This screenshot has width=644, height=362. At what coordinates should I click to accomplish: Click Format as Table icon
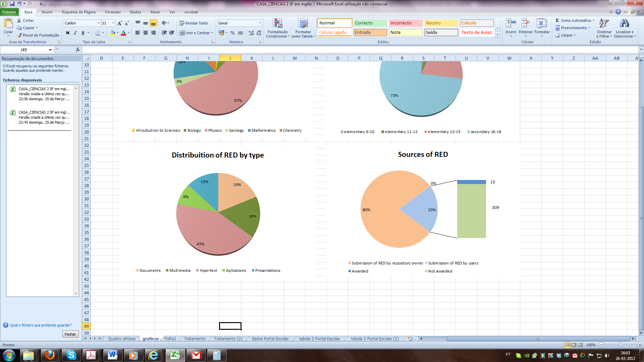[x=303, y=24]
